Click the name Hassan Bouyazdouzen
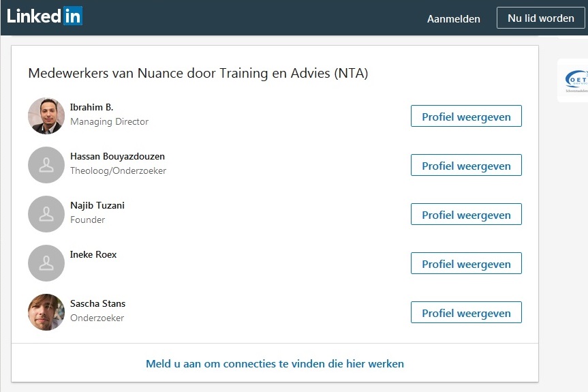 pyautogui.click(x=117, y=156)
